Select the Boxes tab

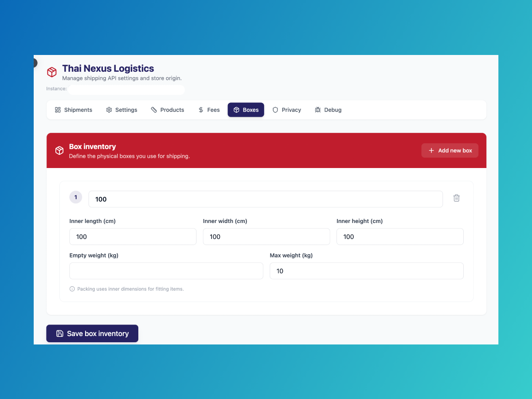pos(246,110)
